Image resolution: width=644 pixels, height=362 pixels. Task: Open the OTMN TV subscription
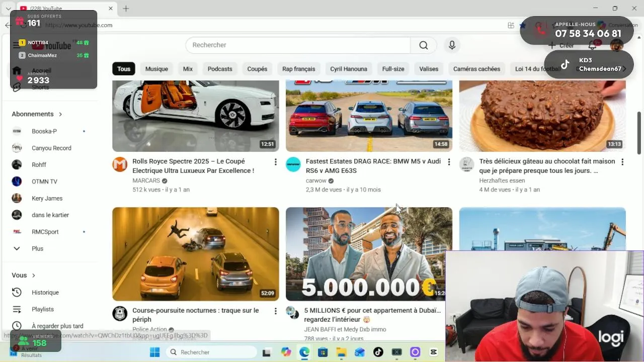click(50, 182)
